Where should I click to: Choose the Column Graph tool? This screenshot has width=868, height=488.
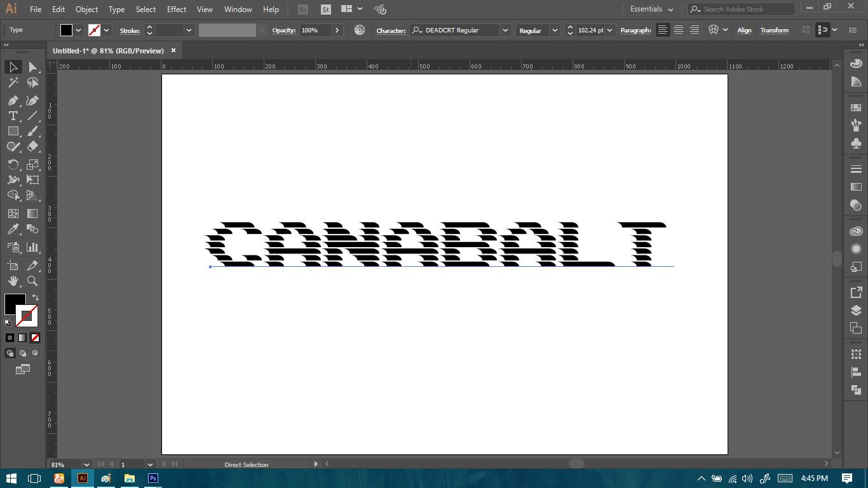[x=32, y=247]
